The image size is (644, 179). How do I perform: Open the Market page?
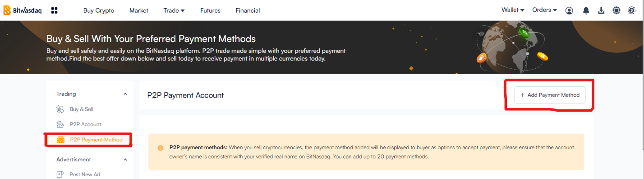[x=139, y=10]
